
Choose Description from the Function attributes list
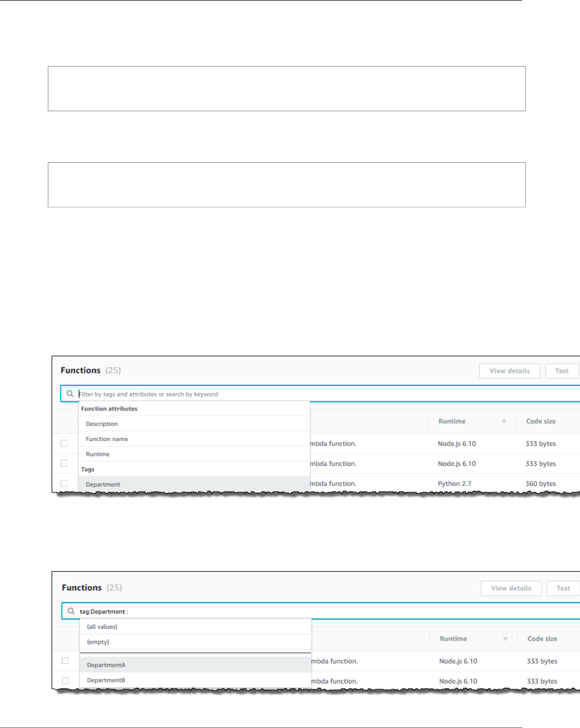point(194,424)
